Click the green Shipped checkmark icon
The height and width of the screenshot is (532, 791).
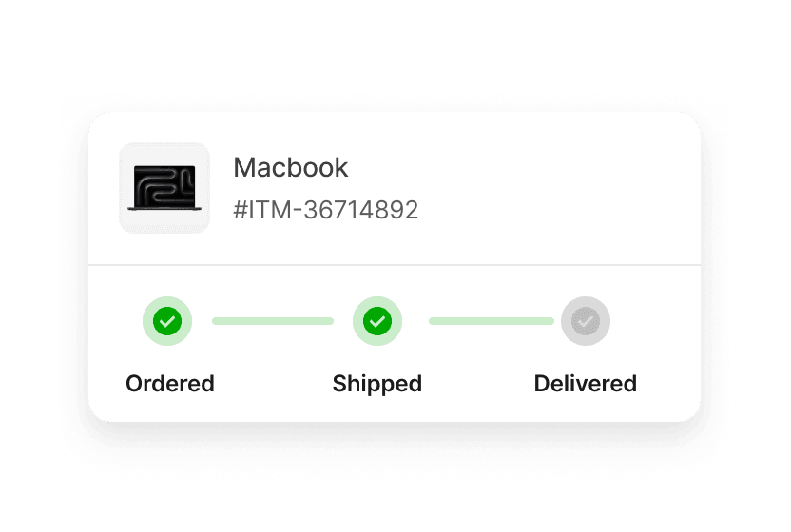point(376,321)
